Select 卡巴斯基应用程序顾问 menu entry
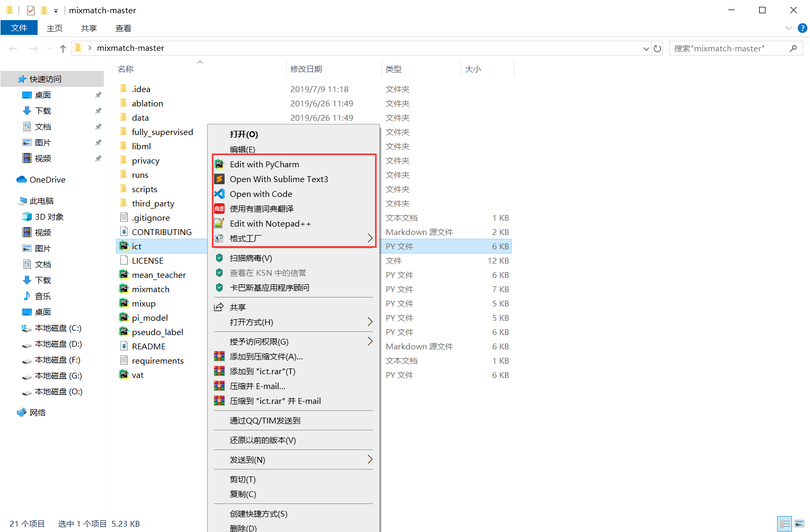 click(270, 287)
